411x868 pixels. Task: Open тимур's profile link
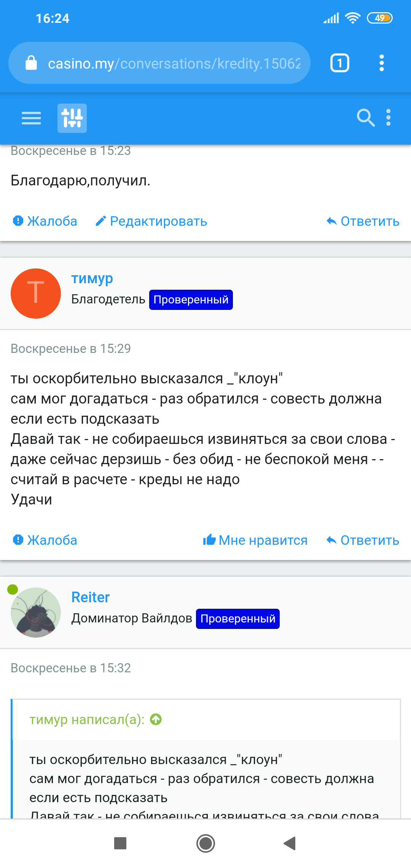click(92, 278)
